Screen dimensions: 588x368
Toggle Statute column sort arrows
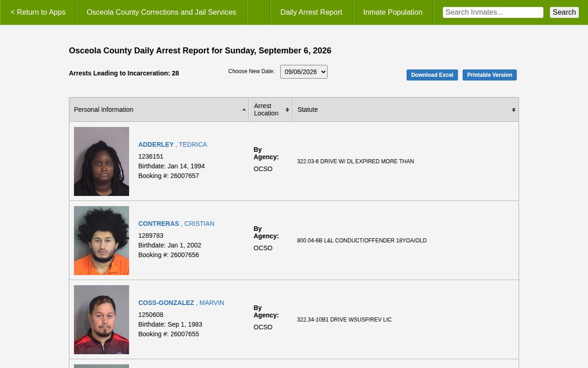point(514,109)
